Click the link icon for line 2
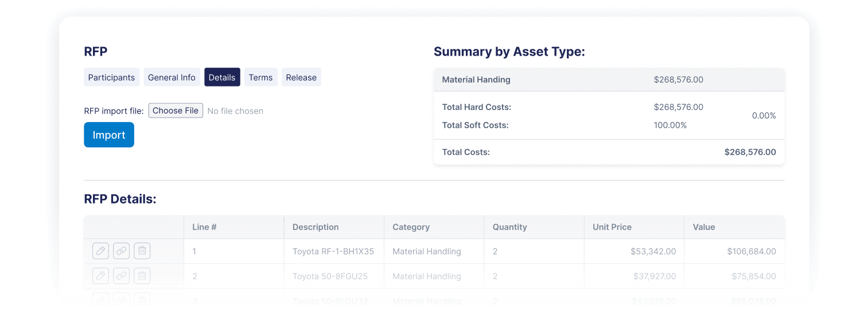 point(121,276)
